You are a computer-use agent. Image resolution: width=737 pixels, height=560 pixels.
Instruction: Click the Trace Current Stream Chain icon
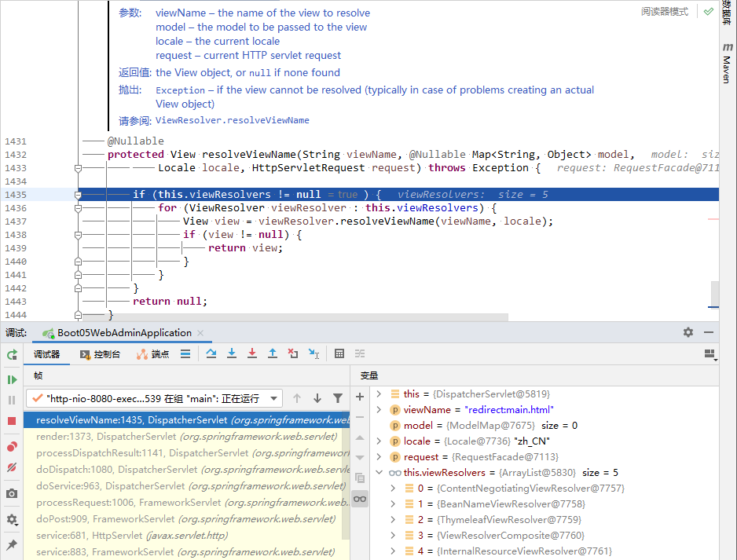360,353
